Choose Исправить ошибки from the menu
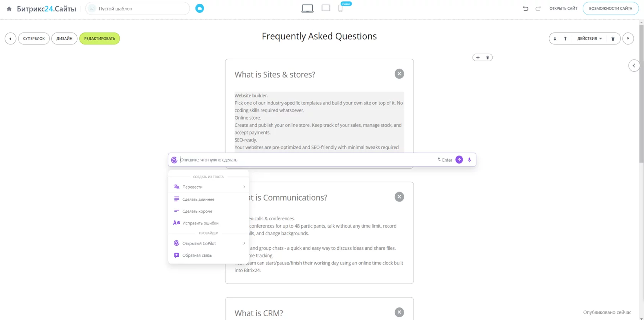The image size is (644, 320). click(200, 223)
